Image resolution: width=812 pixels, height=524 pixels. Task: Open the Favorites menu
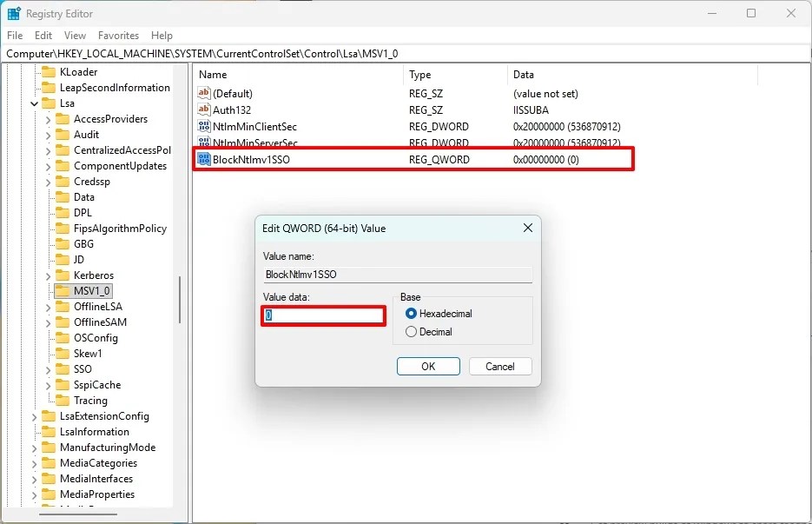pyautogui.click(x=119, y=36)
